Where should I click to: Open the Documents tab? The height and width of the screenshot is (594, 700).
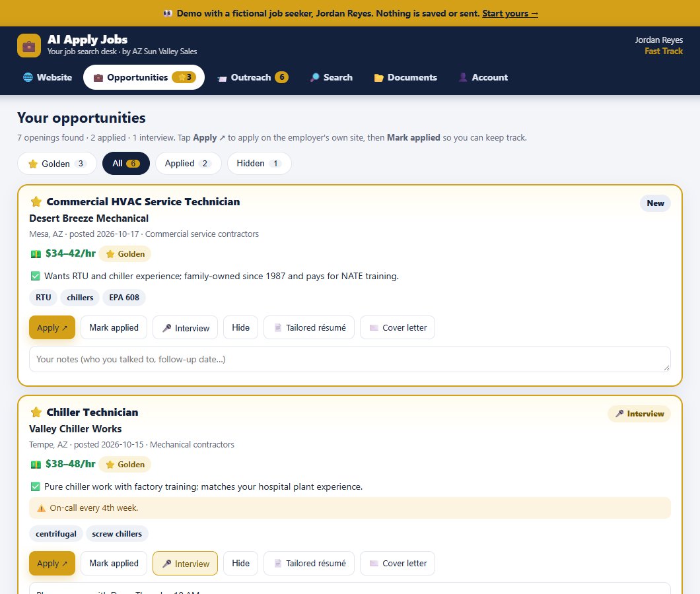coord(405,77)
